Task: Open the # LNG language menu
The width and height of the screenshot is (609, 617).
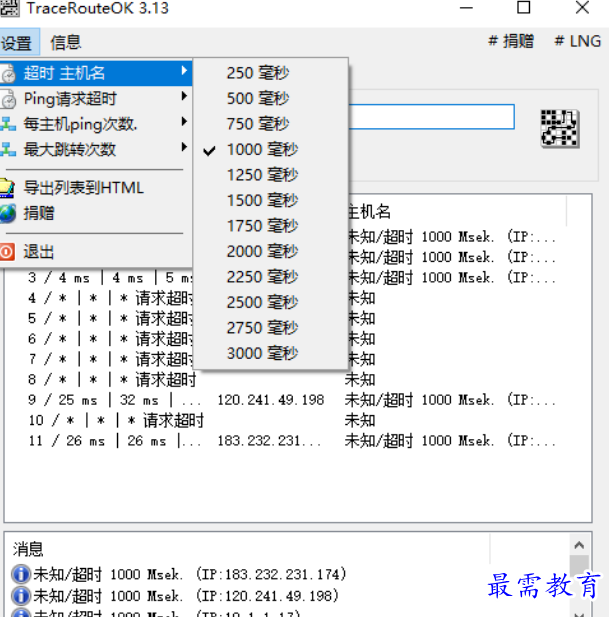Action: [x=578, y=41]
